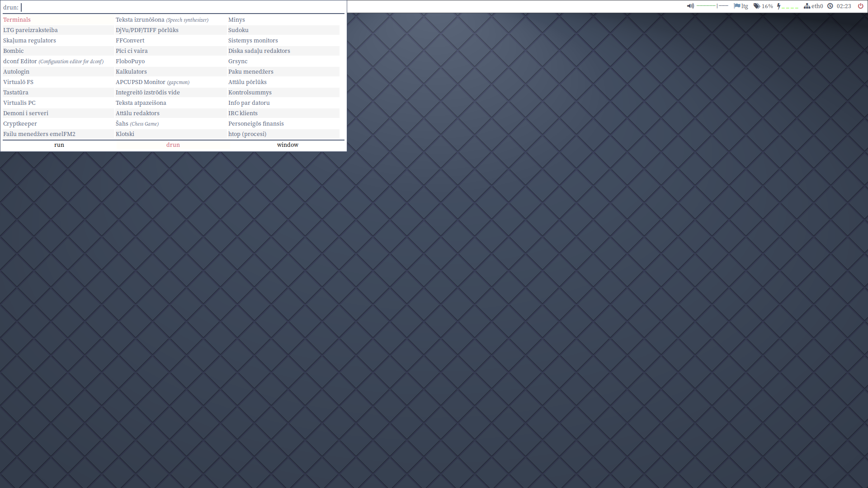Launch FloboPuyo
Image resolution: width=868 pixels, height=488 pixels.
[x=170, y=61]
